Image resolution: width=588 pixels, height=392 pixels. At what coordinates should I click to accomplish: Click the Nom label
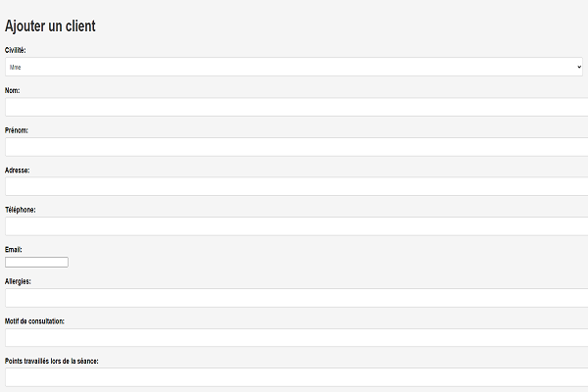(x=12, y=90)
